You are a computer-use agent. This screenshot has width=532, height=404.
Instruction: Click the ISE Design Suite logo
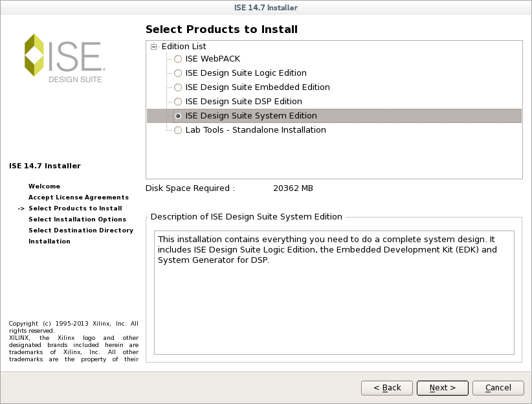click(x=65, y=58)
